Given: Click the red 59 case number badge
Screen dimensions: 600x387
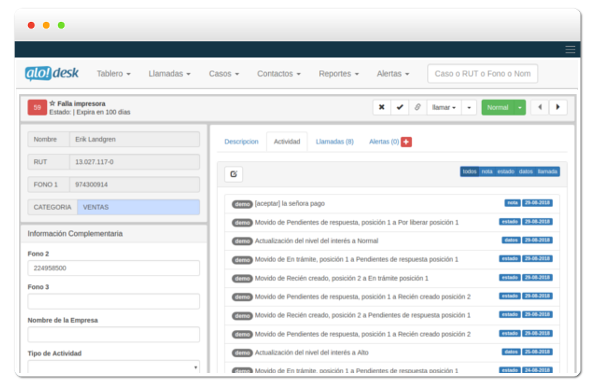Looking at the screenshot, I should [x=37, y=108].
